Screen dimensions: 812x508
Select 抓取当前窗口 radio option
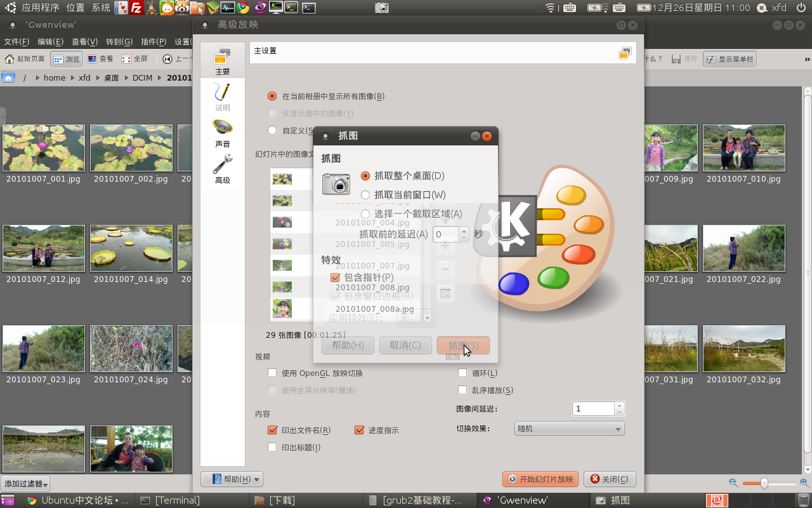pyautogui.click(x=403, y=195)
